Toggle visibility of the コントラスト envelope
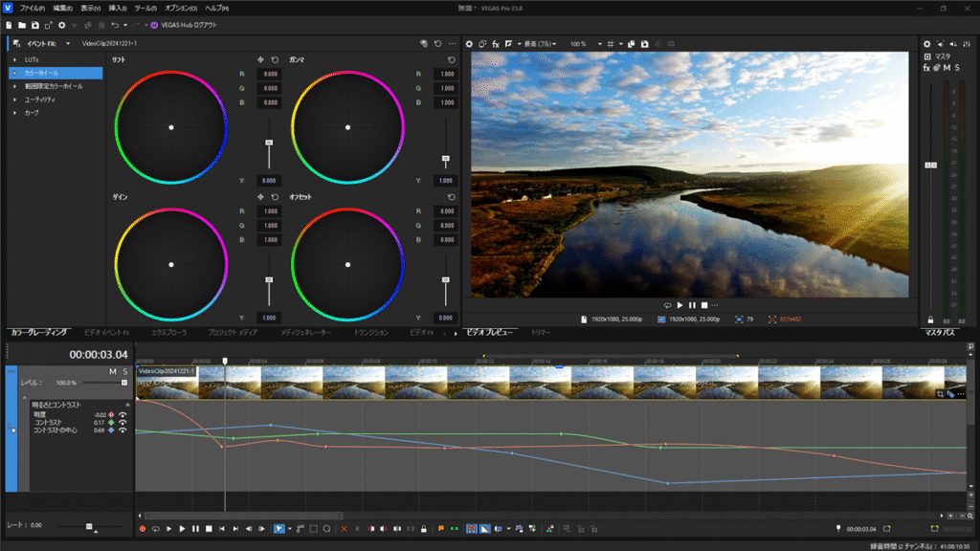 pyautogui.click(x=122, y=422)
